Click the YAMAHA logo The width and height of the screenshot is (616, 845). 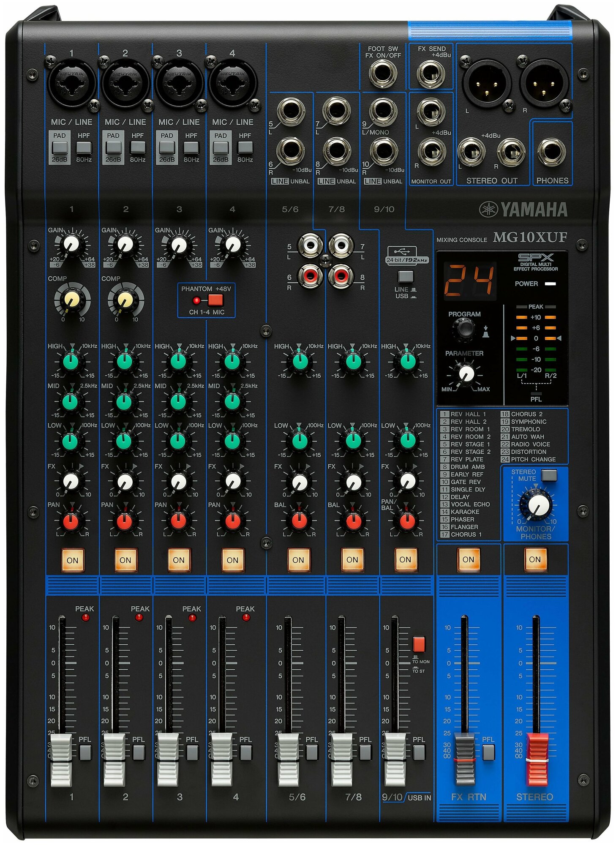pos(523,209)
